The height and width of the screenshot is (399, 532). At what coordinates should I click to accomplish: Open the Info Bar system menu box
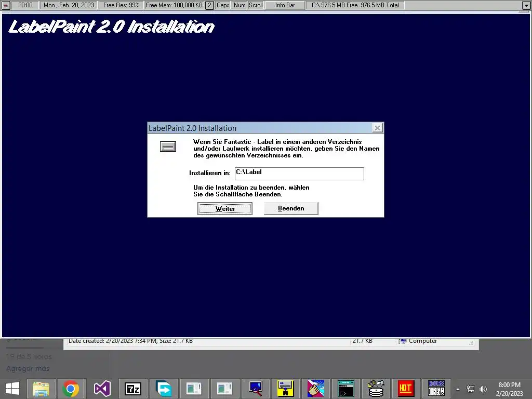click(6, 5)
